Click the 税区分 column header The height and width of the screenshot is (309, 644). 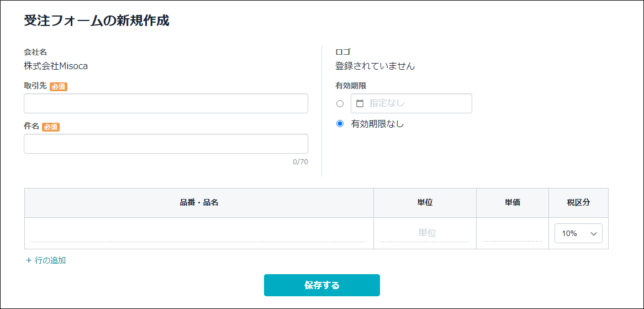tap(578, 203)
